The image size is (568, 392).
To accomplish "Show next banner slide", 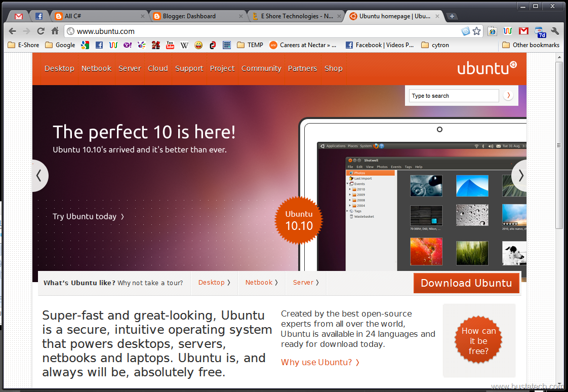I will [519, 176].
